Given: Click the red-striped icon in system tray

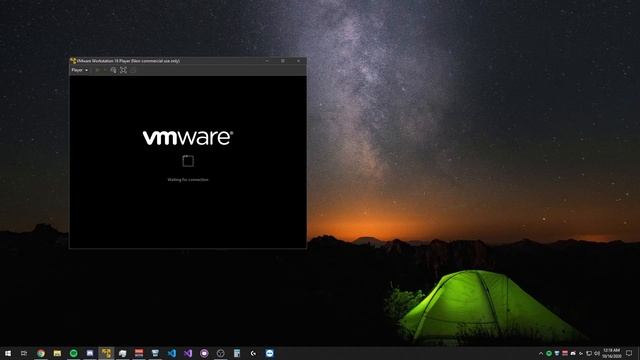Looking at the screenshot, I should (565, 353).
